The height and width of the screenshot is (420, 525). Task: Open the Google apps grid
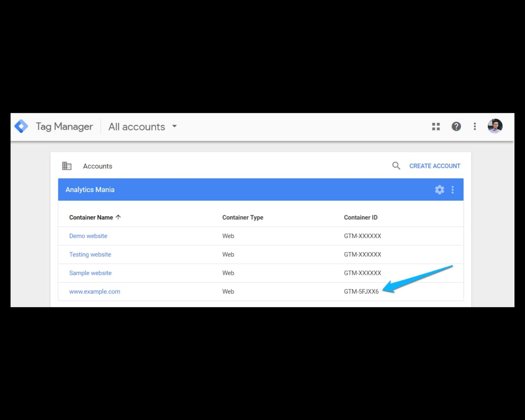point(436,127)
